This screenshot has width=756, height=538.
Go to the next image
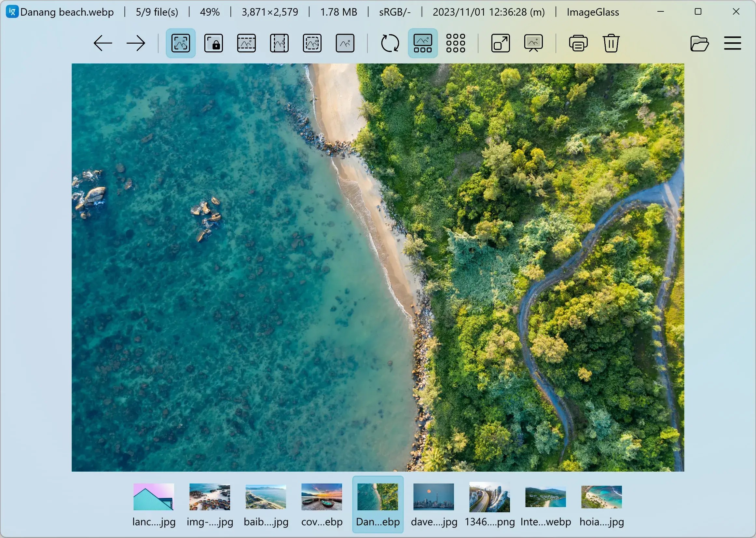[136, 43]
